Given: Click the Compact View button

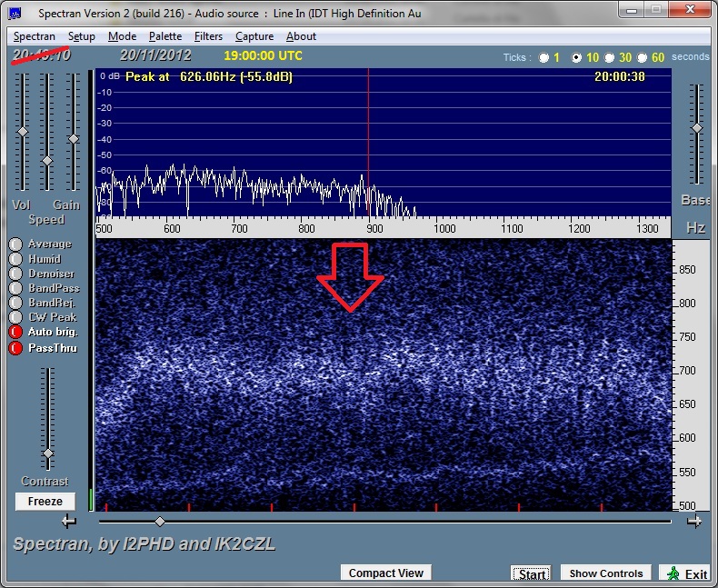Looking at the screenshot, I should (x=385, y=573).
